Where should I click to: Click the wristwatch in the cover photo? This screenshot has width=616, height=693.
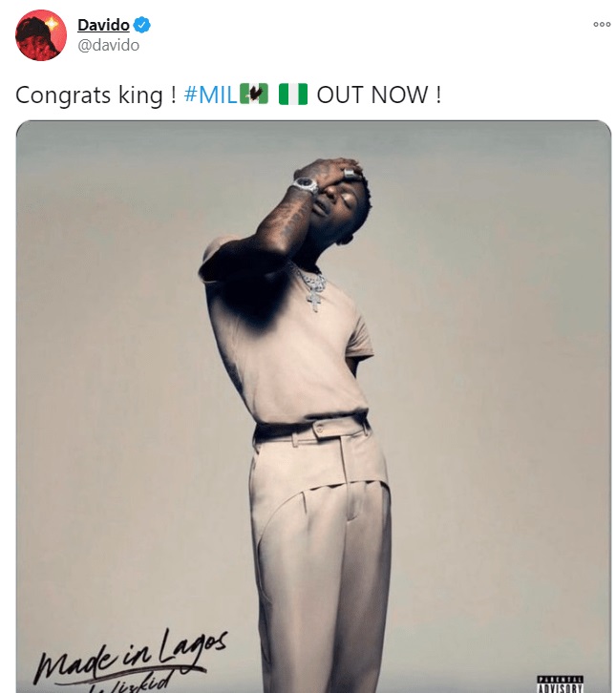[x=306, y=184]
